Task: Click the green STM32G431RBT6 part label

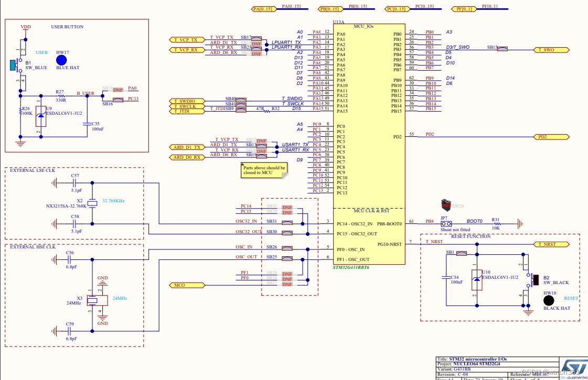Action: pyautogui.click(x=351, y=268)
